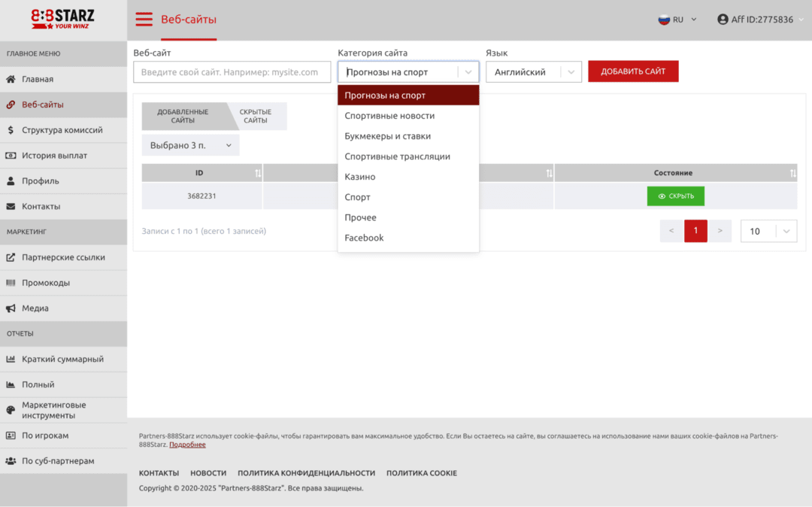Follow the Подробнее cookie link

[187, 445]
